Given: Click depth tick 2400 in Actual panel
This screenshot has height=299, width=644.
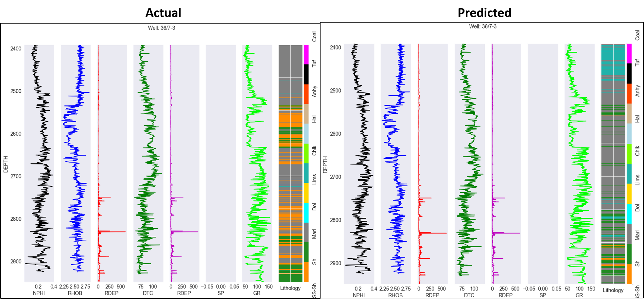Looking at the screenshot, I should [16, 49].
